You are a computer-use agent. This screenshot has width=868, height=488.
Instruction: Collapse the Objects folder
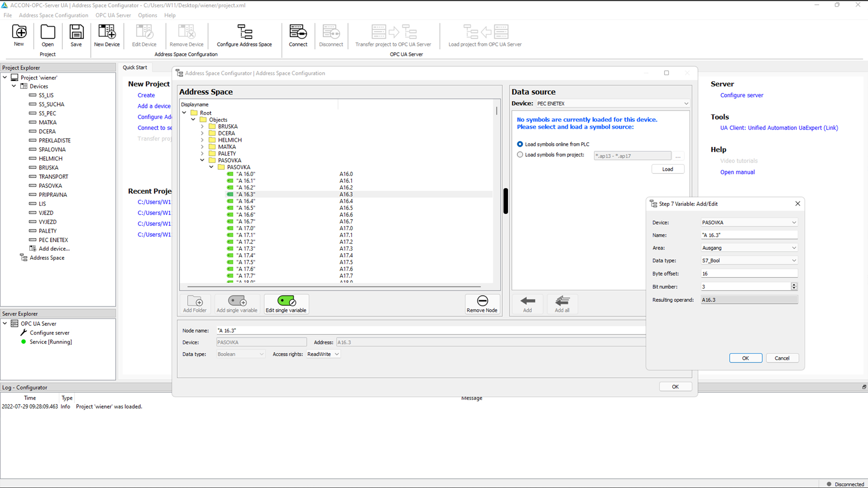pyautogui.click(x=193, y=120)
